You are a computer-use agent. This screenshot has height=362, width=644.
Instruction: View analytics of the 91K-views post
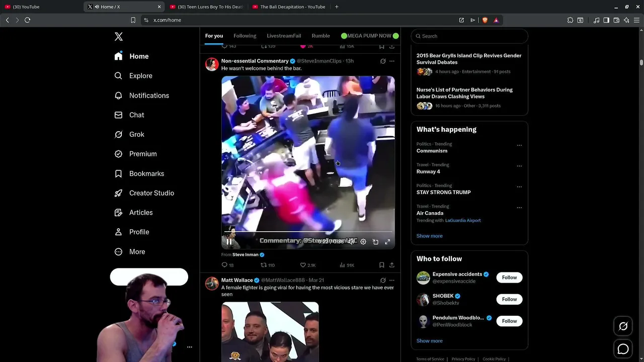pyautogui.click(x=347, y=265)
